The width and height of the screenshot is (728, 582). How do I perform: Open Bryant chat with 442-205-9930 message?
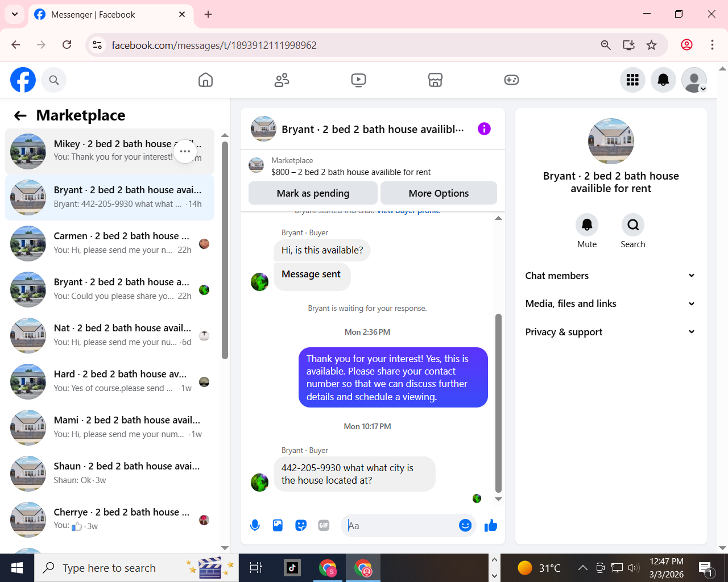[110, 198]
